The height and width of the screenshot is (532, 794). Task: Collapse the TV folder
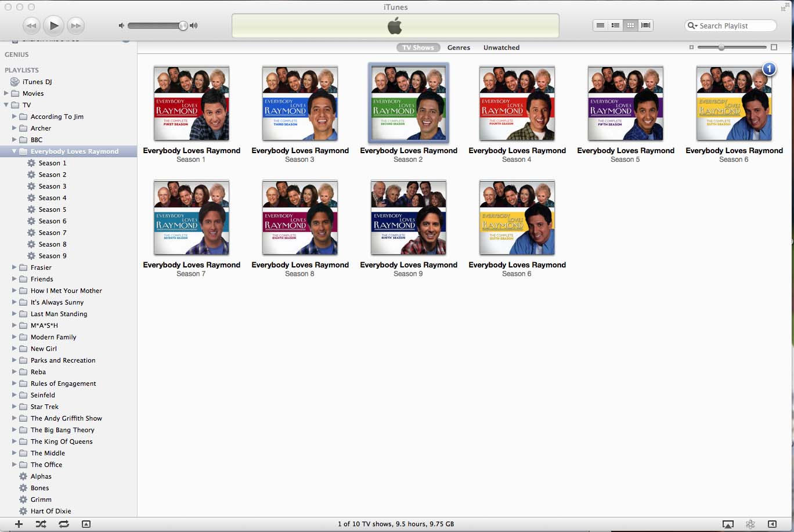coord(6,105)
